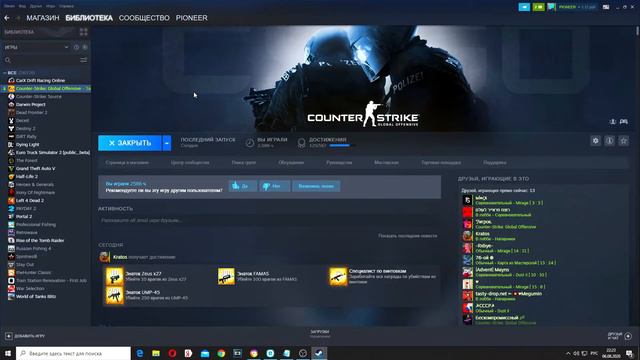Select Counter-Strike: Source in library
This screenshot has height=360, width=640.
(38, 96)
